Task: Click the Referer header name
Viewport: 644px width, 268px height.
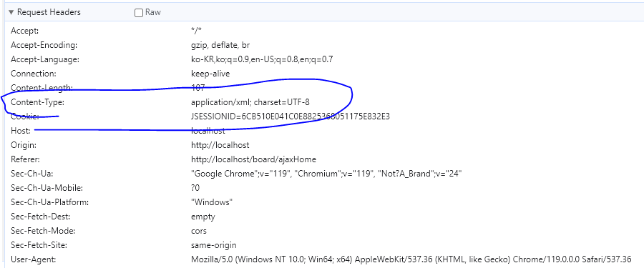Action: (x=25, y=159)
